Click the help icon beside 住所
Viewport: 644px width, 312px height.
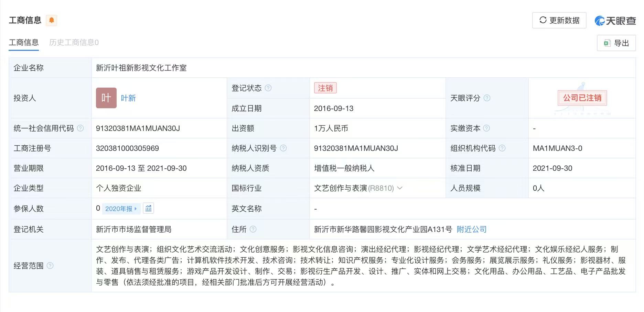coord(253,229)
